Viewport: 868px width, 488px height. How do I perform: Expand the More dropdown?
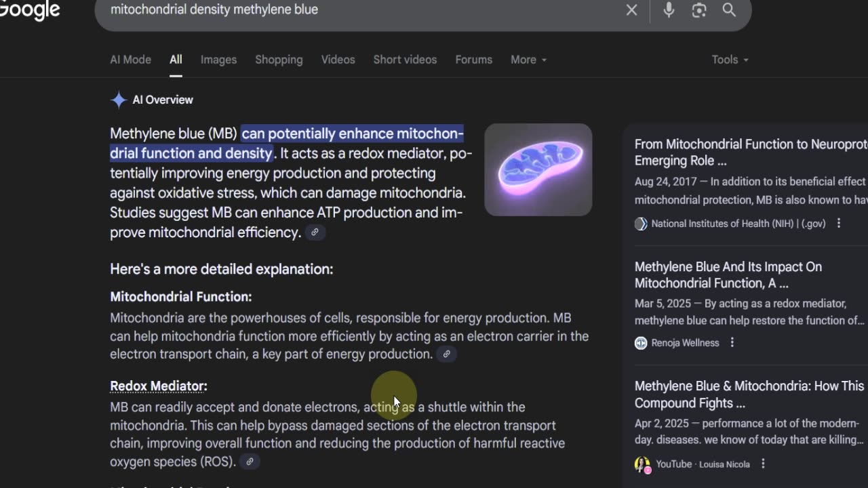[x=528, y=60]
